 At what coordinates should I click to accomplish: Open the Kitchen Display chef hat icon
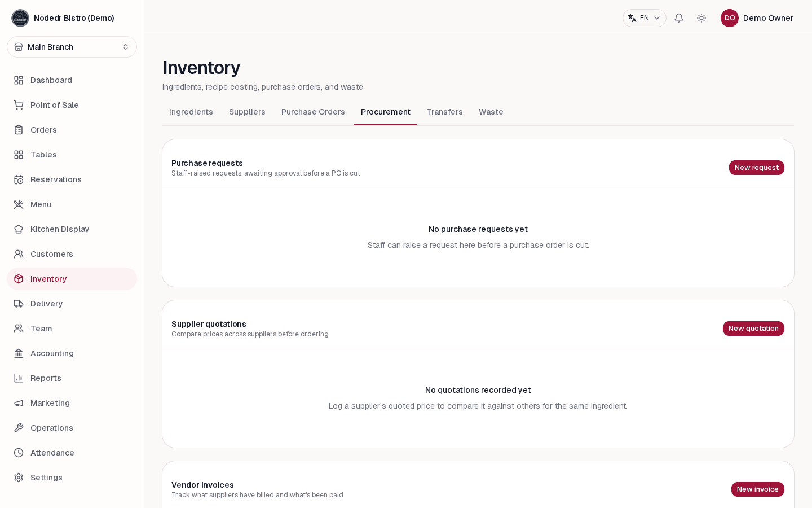click(19, 229)
